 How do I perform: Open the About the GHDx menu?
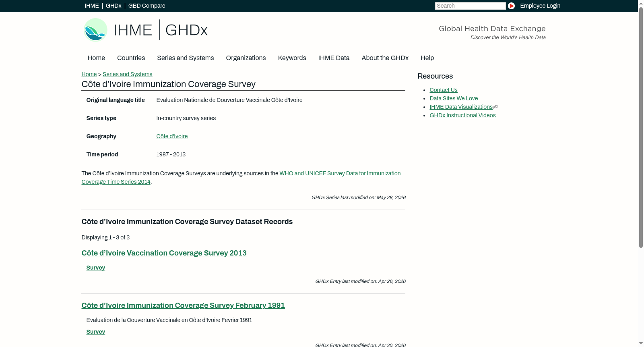(385, 58)
